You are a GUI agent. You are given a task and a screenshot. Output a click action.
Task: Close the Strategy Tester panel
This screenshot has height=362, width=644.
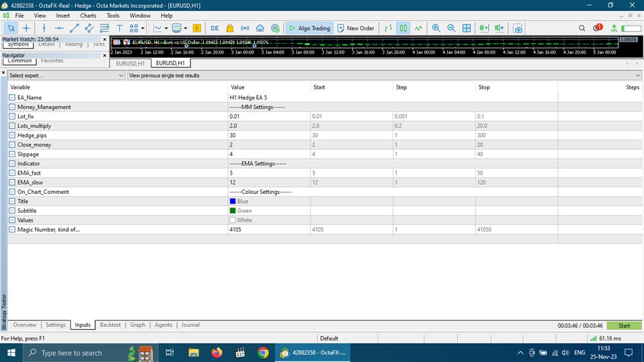[x=3, y=73]
